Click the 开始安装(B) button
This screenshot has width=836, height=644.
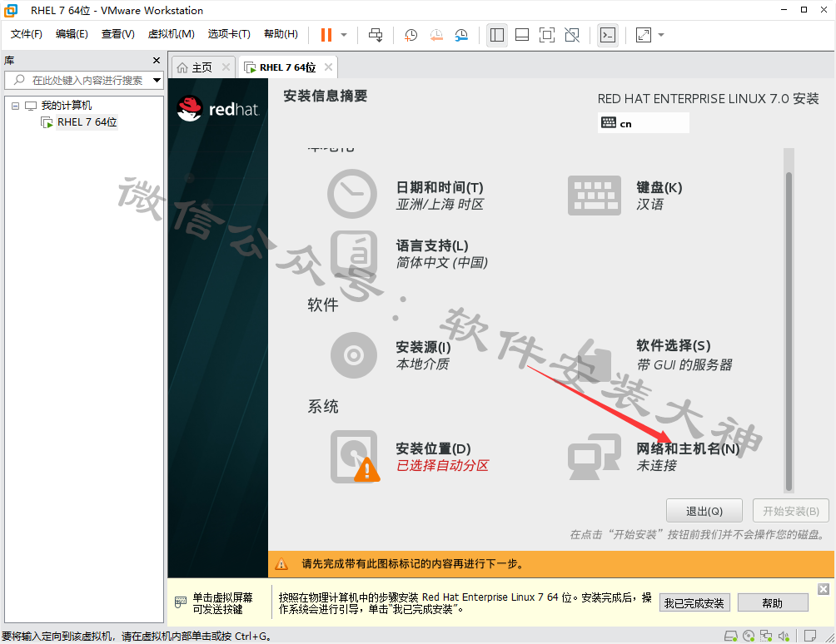click(791, 512)
